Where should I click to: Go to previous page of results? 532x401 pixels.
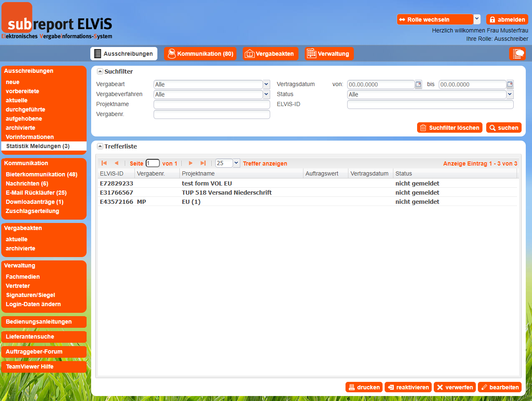point(117,163)
